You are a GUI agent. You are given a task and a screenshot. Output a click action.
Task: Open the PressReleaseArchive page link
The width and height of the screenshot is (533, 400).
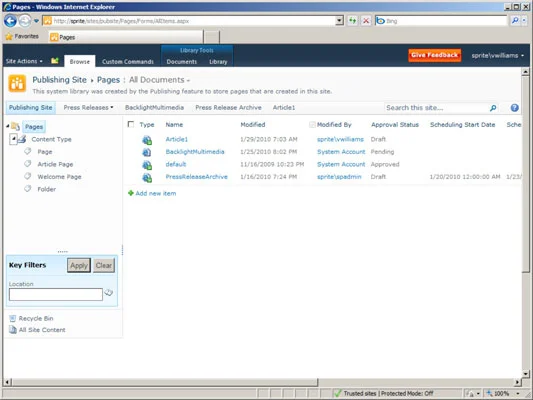(x=196, y=177)
